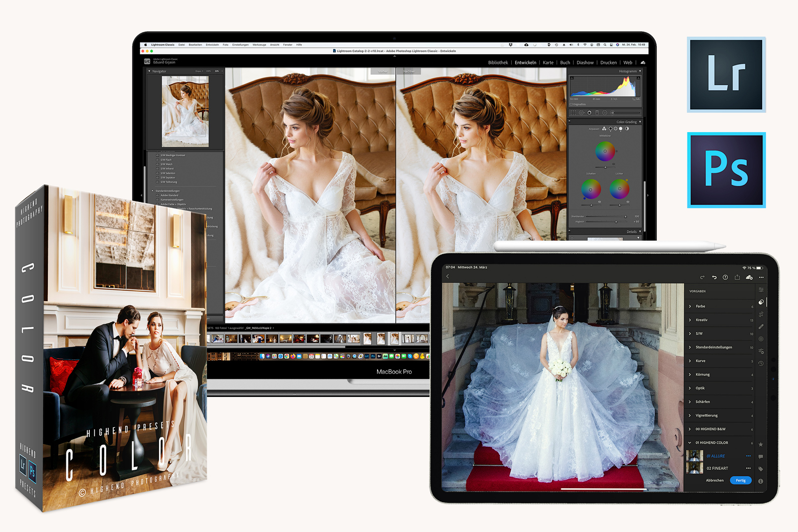Tap Abbrechen on the iPad presets panel
Image resolution: width=798 pixels, height=532 pixels.
[715, 480]
